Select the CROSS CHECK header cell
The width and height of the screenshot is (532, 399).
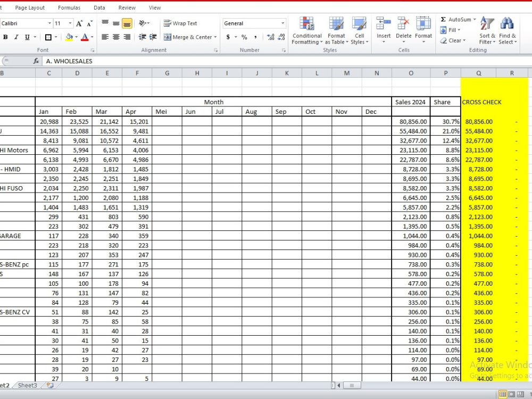(x=478, y=102)
